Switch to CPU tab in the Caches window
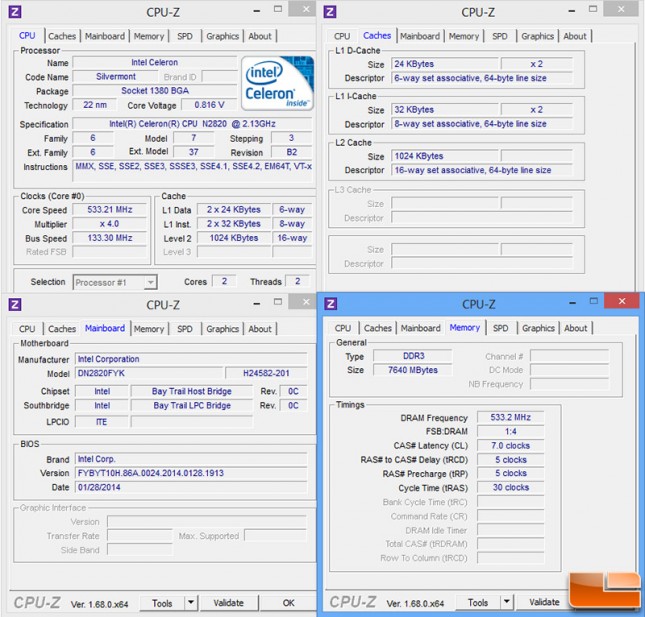Viewport: 645px width, 617px height. [x=342, y=36]
